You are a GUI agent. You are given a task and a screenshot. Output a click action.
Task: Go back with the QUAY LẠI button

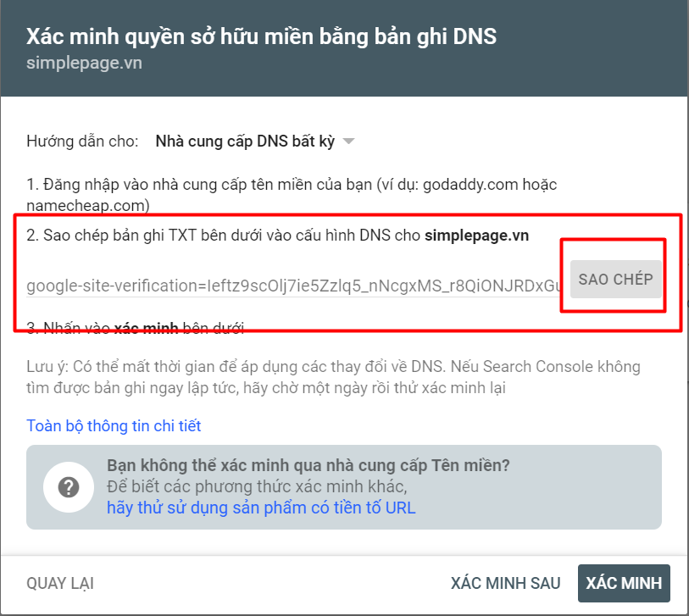[60, 583]
